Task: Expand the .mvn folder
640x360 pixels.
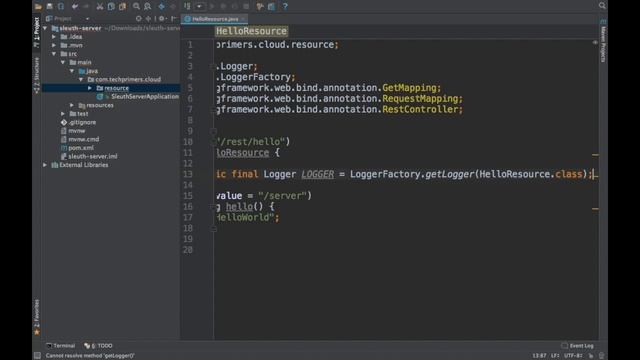Action: click(54, 45)
